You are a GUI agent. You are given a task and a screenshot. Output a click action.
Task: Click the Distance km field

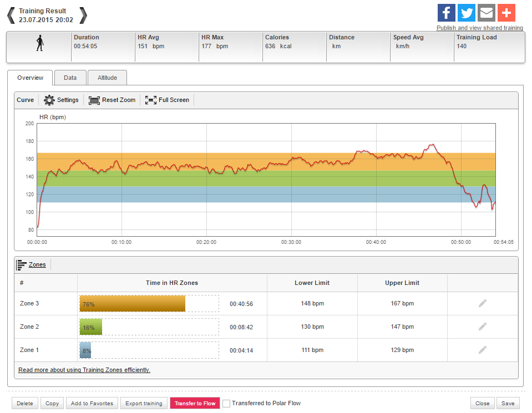tap(358, 47)
